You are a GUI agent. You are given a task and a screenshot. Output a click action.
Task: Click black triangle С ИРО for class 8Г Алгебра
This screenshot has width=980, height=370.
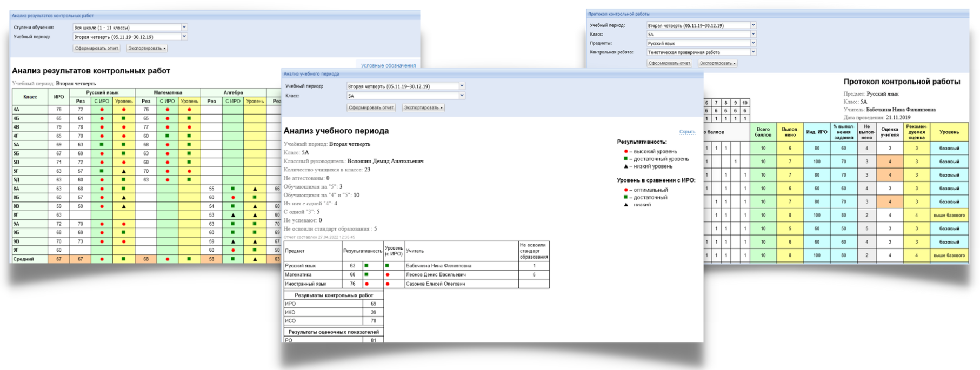pyautogui.click(x=233, y=215)
